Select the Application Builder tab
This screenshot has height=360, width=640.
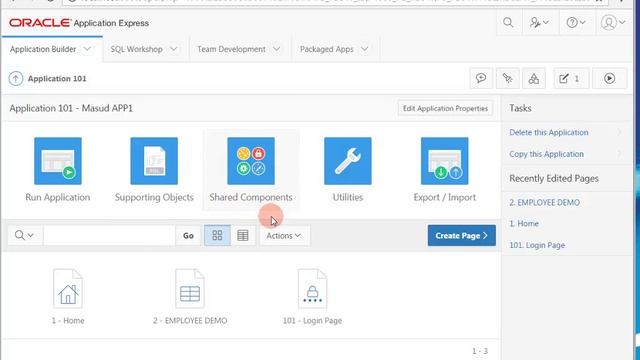43,49
